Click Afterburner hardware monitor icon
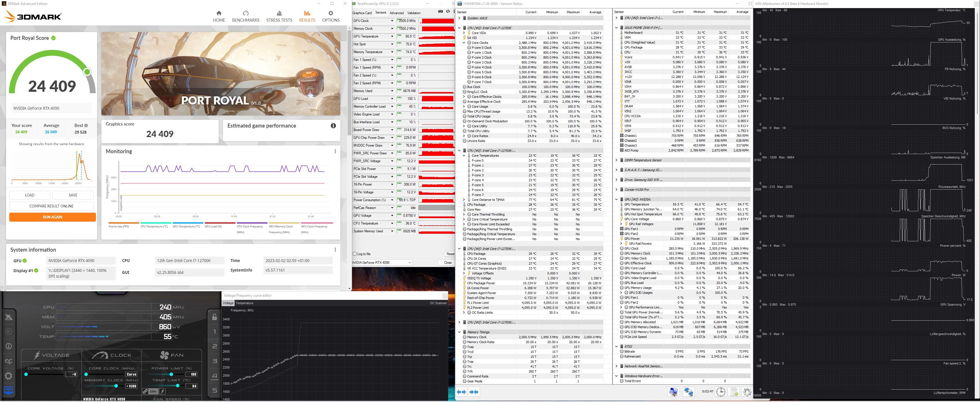The width and height of the screenshot is (980, 402). (x=8, y=390)
